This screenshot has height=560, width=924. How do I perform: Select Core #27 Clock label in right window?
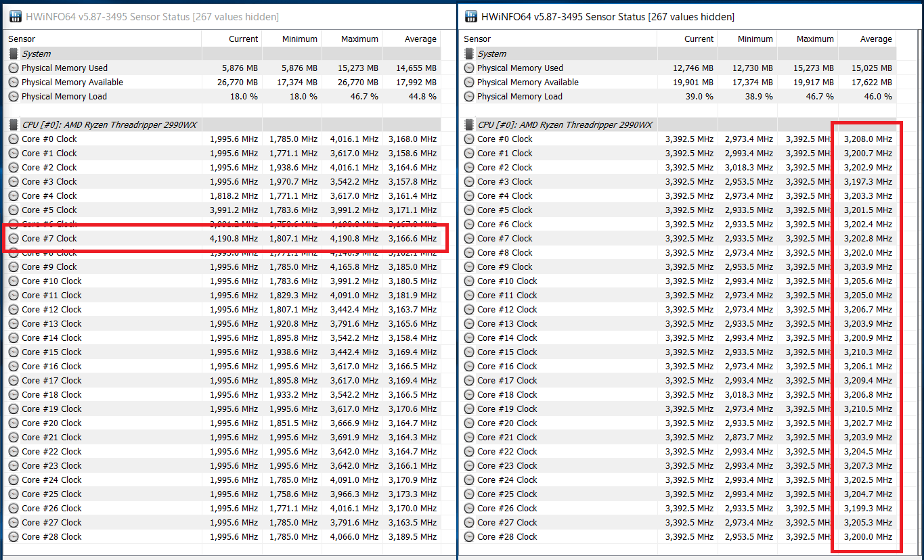coord(507,522)
